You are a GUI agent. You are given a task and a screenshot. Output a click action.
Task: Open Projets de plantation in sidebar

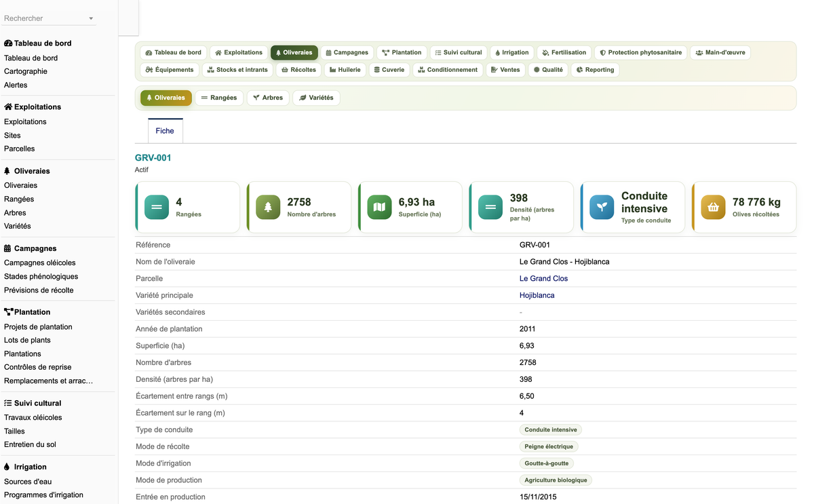click(x=38, y=327)
